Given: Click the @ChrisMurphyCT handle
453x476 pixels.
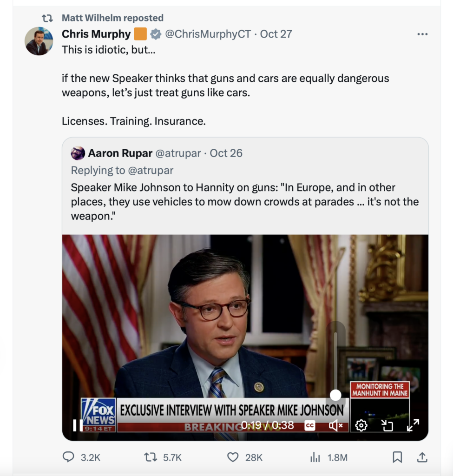Looking at the screenshot, I should pos(208,34).
